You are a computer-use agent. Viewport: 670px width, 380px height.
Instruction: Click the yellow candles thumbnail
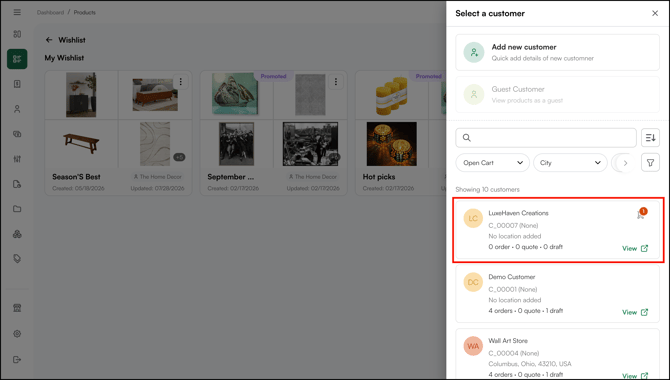(x=391, y=96)
